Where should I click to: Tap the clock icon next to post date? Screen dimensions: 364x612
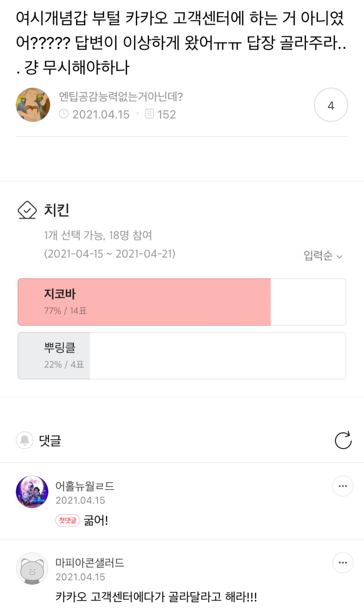point(64,114)
